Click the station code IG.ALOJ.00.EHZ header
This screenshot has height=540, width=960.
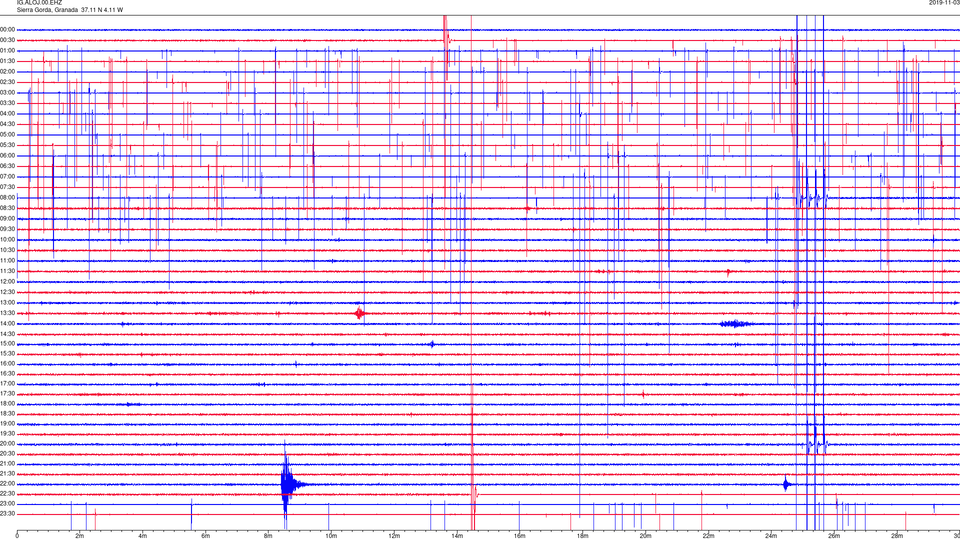pyautogui.click(x=39, y=3)
